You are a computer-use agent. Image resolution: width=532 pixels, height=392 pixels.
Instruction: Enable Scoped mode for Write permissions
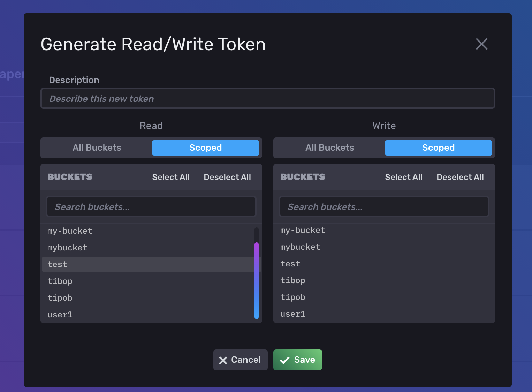pos(438,148)
